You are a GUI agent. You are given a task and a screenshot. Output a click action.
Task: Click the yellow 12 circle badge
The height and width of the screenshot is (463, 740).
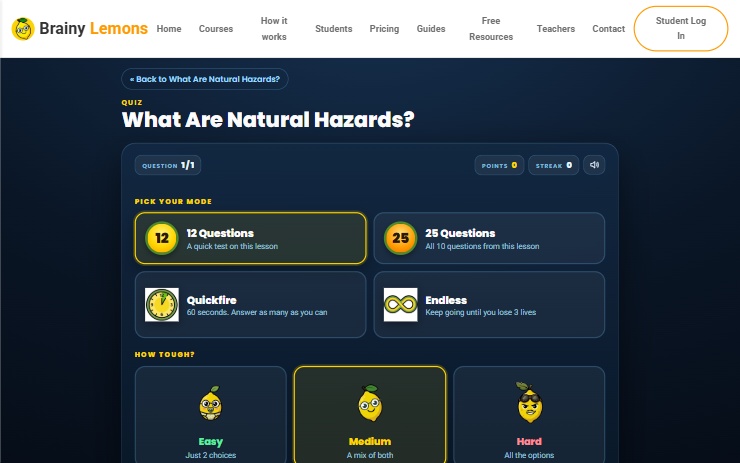[x=162, y=238]
